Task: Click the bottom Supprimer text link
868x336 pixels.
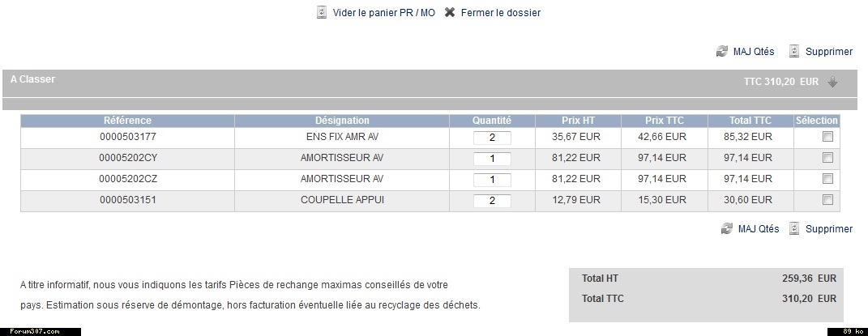Action: point(829,229)
